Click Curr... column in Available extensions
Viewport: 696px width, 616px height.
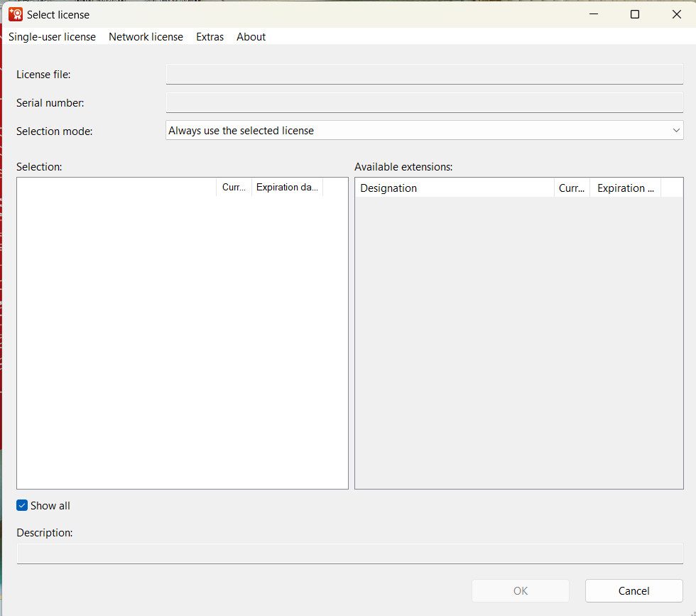[572, 188]
